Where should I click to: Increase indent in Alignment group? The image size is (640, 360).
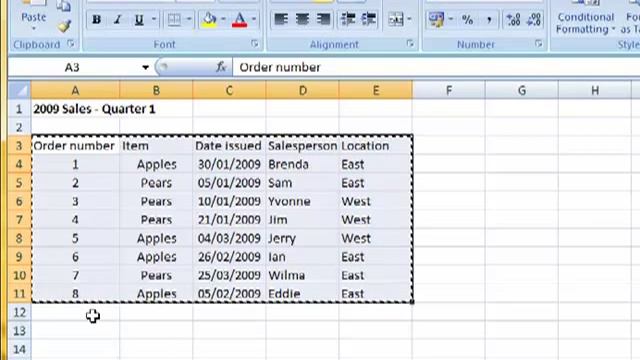[x=369, y=19]
